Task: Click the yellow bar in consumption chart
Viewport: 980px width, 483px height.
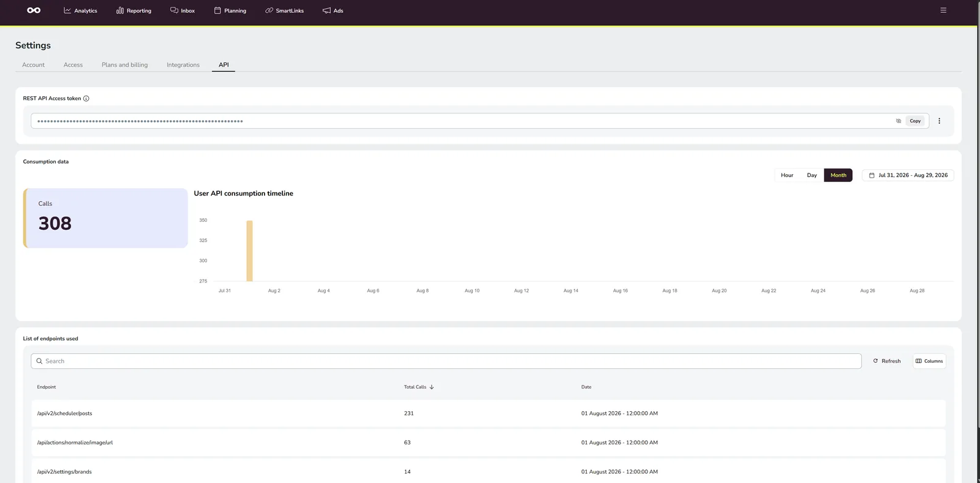Action: tap(249, 251)
